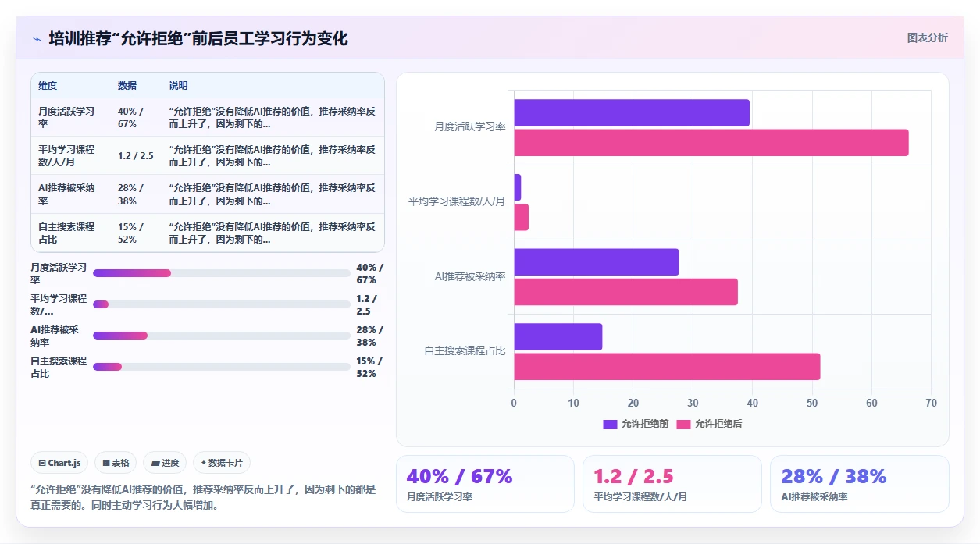Viewport: 980px width, 544px height.
Task: Click the pink 月度活跃学习率 chart bar
Action: click(x=711, y=143)
